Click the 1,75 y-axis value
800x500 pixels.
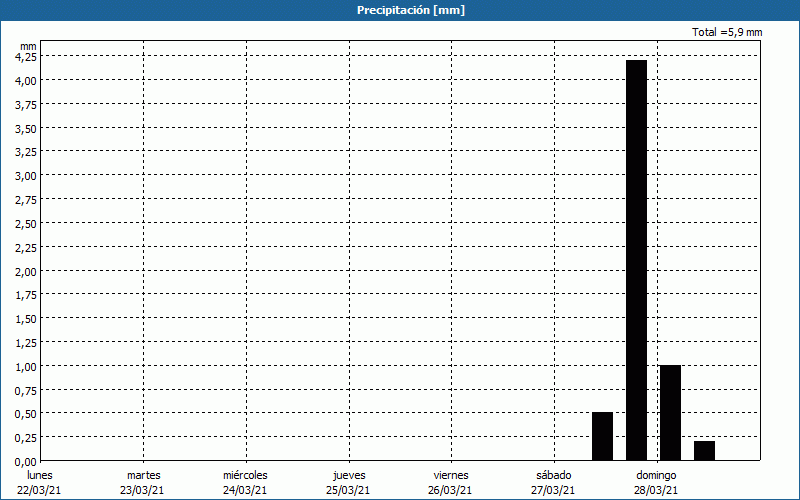(26, 295)
